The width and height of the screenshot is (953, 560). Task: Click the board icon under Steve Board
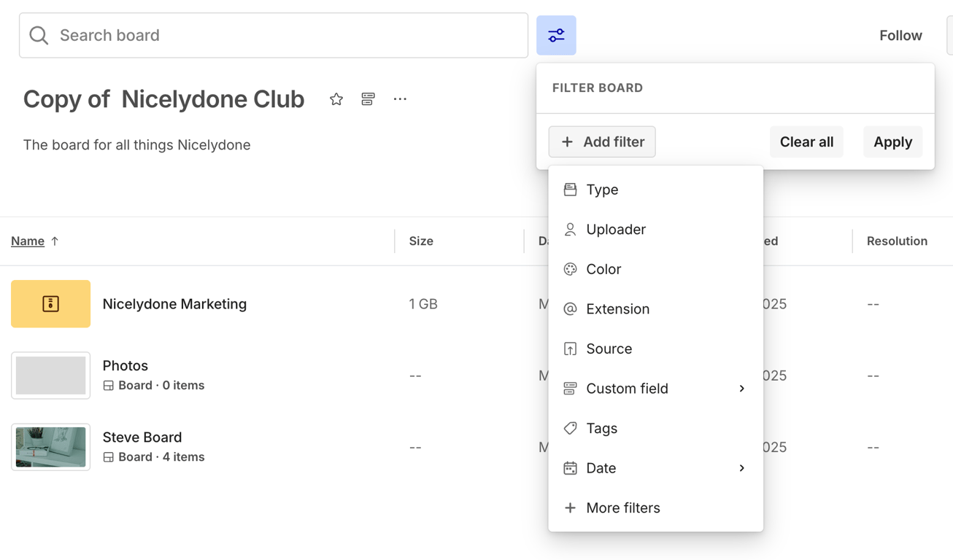tap(108, 457)
